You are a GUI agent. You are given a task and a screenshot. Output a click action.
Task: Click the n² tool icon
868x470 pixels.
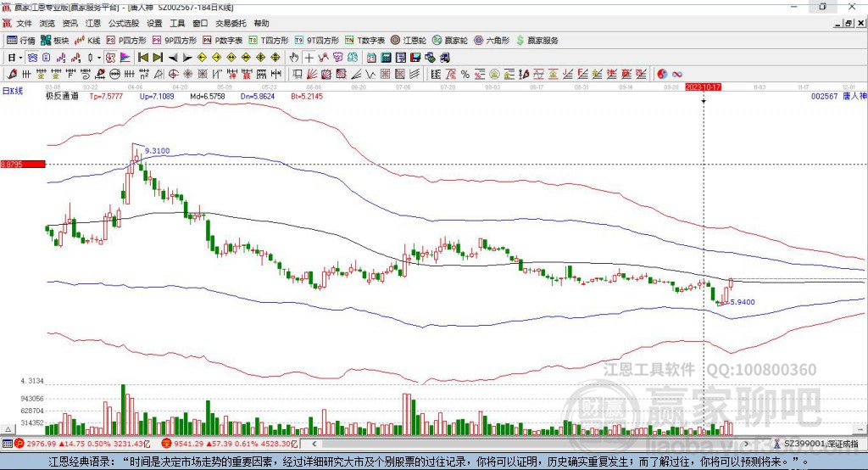pyautogui.click(x=144, y=75)
